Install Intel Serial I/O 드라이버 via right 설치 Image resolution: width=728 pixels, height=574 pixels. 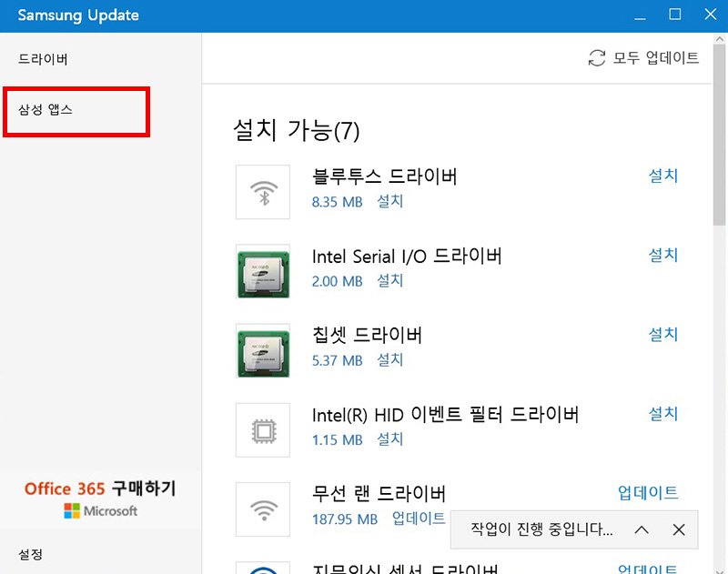663,255
